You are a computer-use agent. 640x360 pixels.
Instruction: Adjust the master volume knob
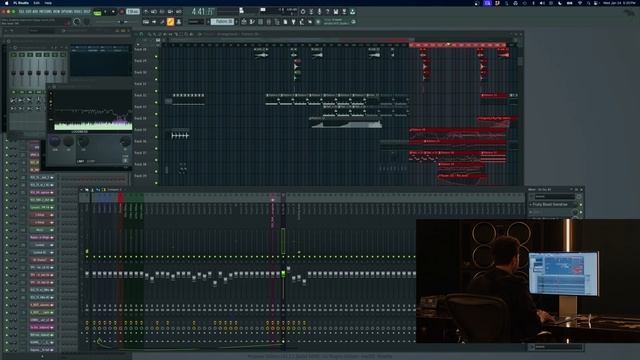[77, 22]
